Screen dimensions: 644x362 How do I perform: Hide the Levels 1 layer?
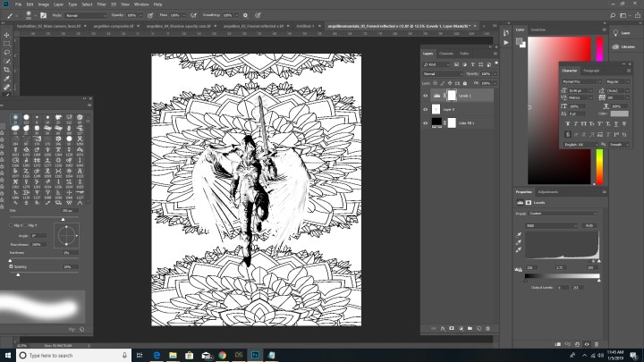pyautogui.click(x=426, y=94)
